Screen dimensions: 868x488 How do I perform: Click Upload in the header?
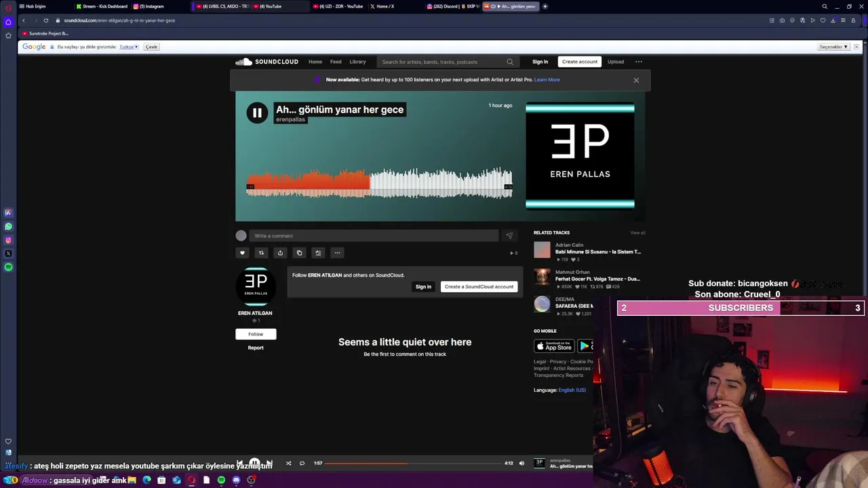[x=616, y=62]
